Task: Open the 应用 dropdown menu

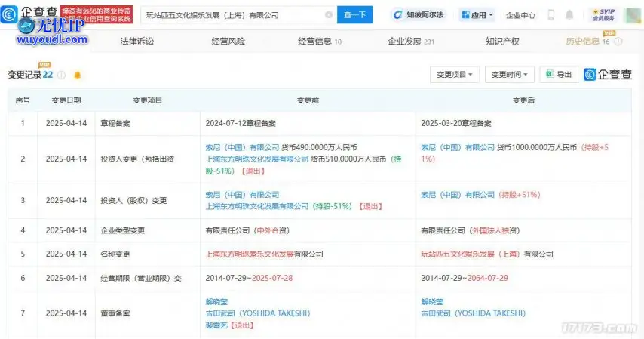Action: coord(477,15)
